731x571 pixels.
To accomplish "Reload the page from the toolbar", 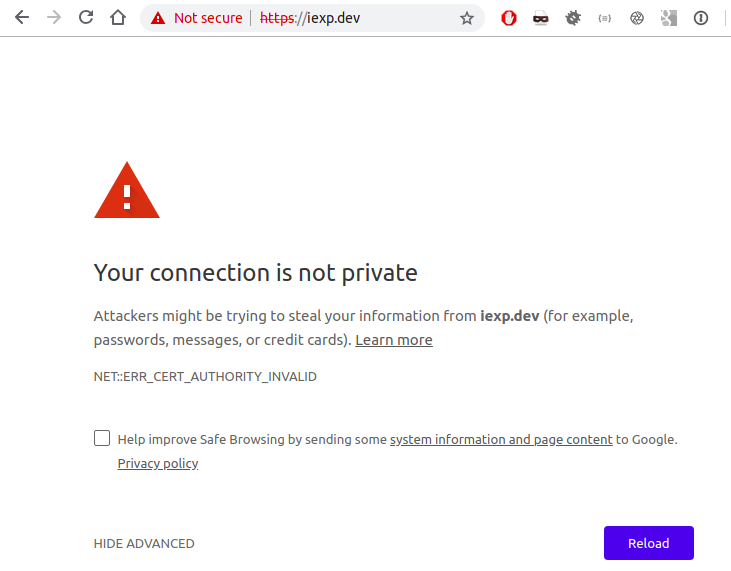I will point(86,18).
